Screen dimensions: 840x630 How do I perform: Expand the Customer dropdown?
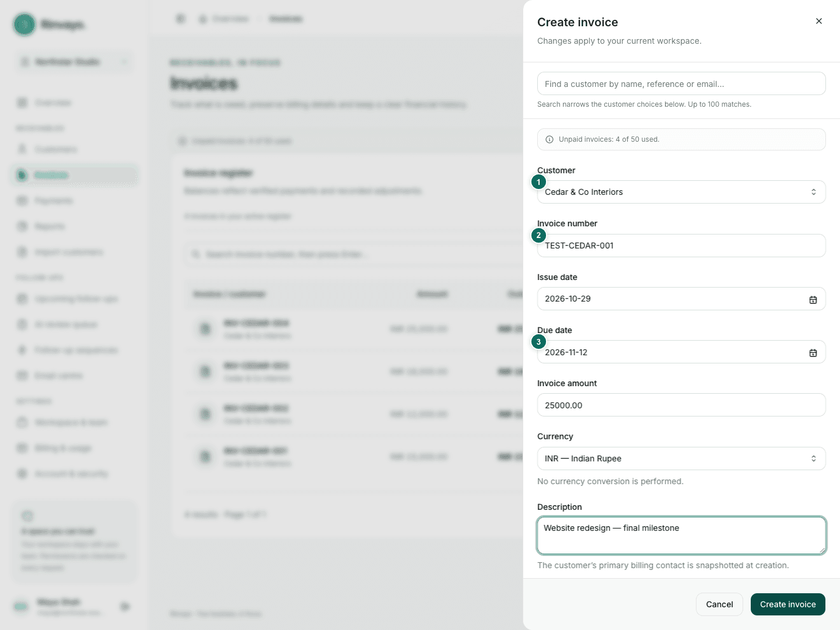[681, 192]
